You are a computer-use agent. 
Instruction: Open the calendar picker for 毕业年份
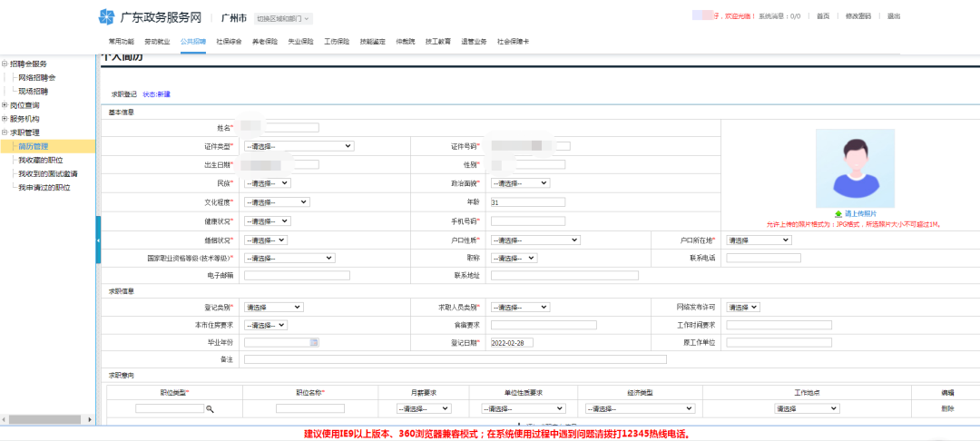(314, 342)
